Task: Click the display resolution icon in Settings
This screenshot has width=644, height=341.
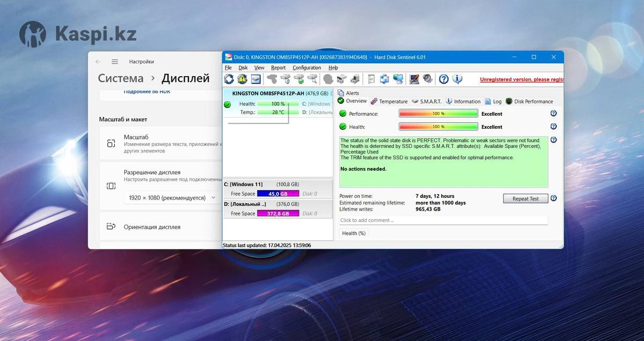Action: pyautogui.click(x=111, y=186)
